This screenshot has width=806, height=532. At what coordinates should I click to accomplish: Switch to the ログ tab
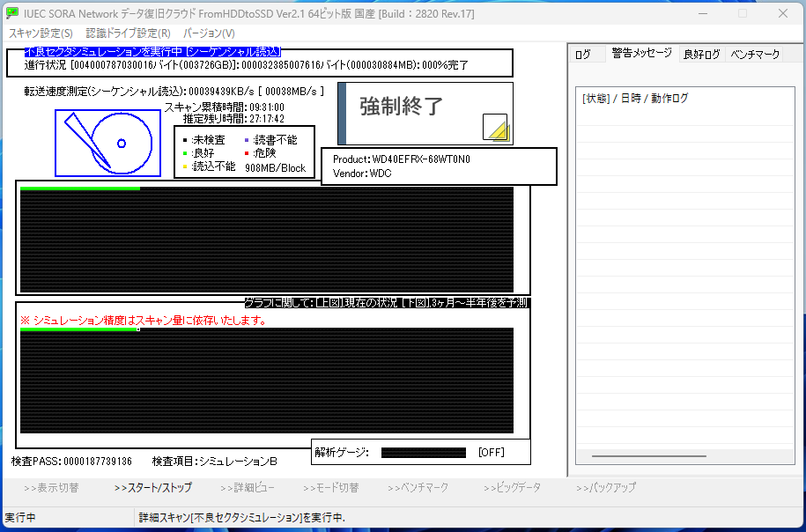pos(583,55)
